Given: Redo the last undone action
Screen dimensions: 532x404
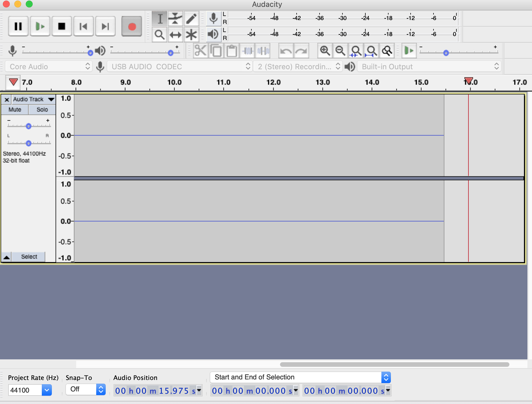Looking at the screenshot, I should (302, 51).
